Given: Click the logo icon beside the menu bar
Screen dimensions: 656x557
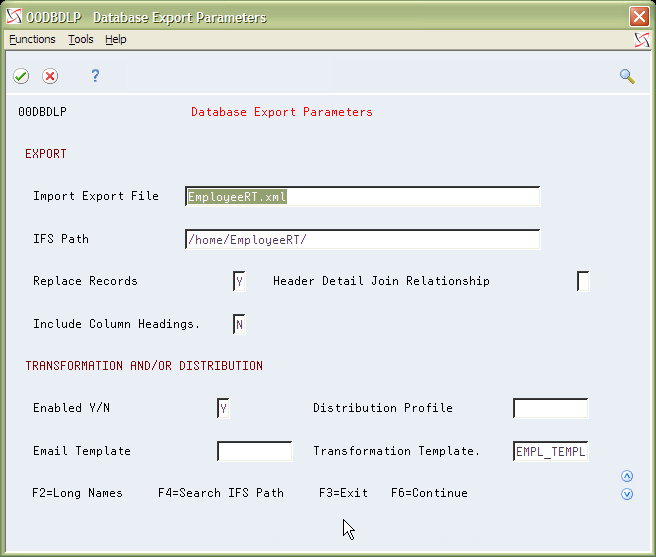Looking at the screenshot, I should [x=642, y=40].
